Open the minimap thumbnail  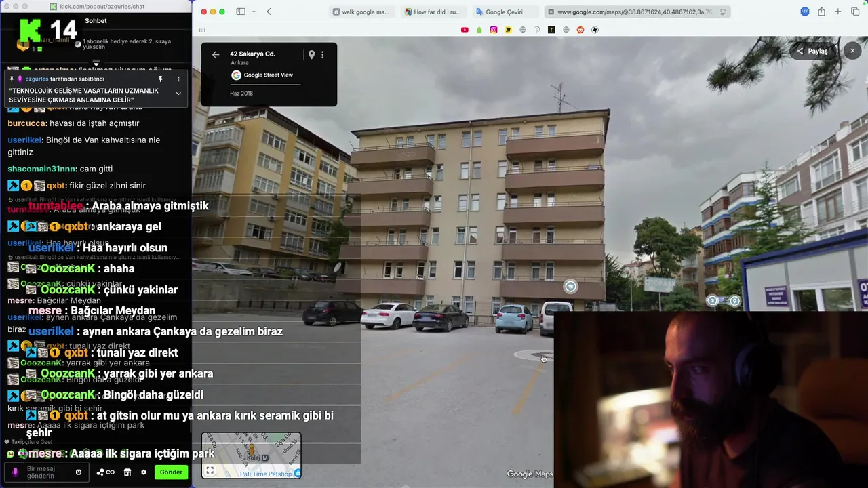click(x=252, y=455)
